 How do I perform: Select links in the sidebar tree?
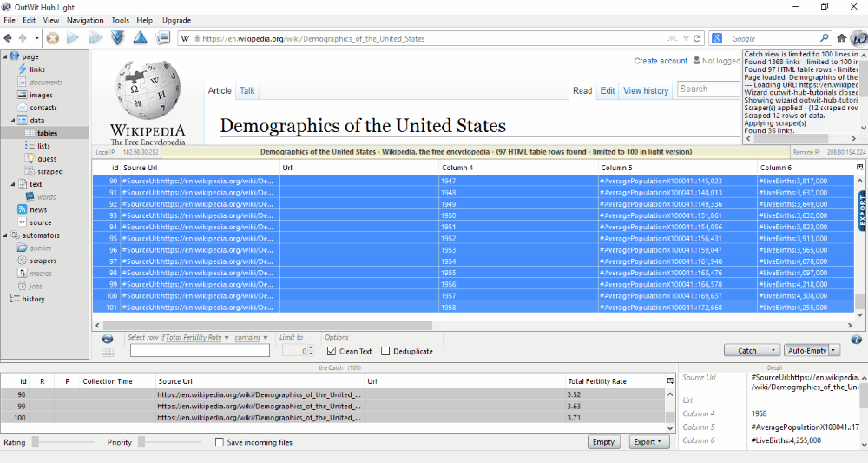[x=37, y=69]
